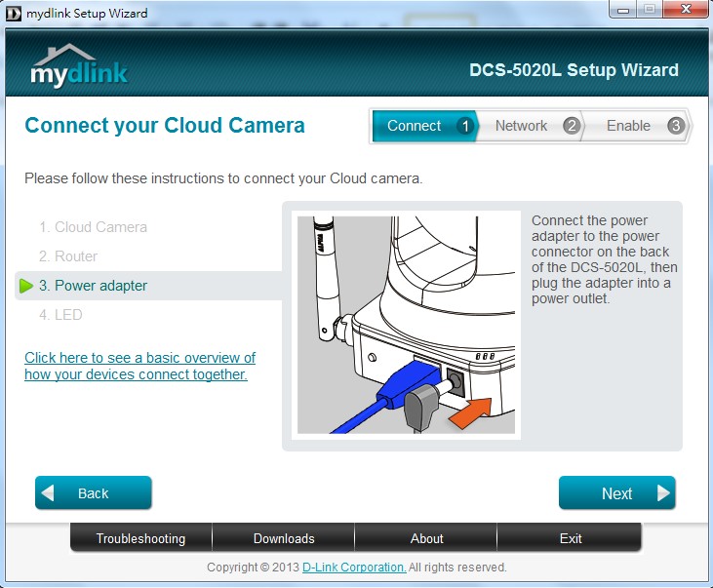713x588 pixels.
Task: Minimize the mydlink Setup Wizard window
Action: [623, 10]
